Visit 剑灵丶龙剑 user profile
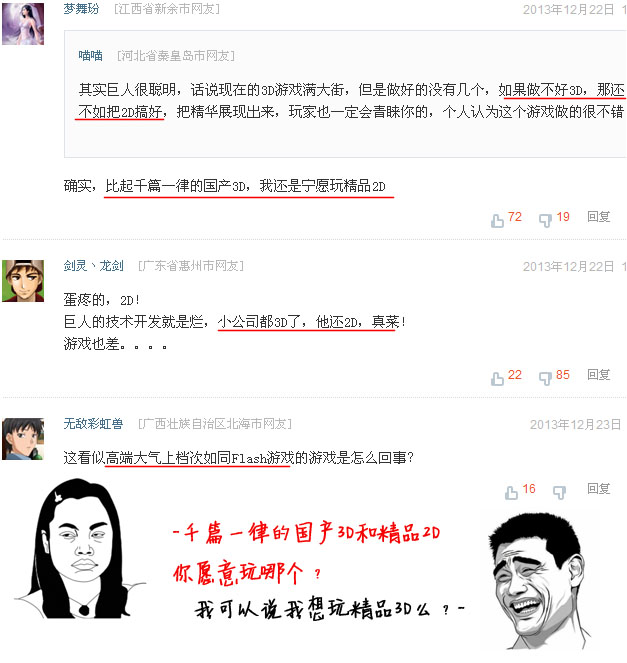 [93, 266]
